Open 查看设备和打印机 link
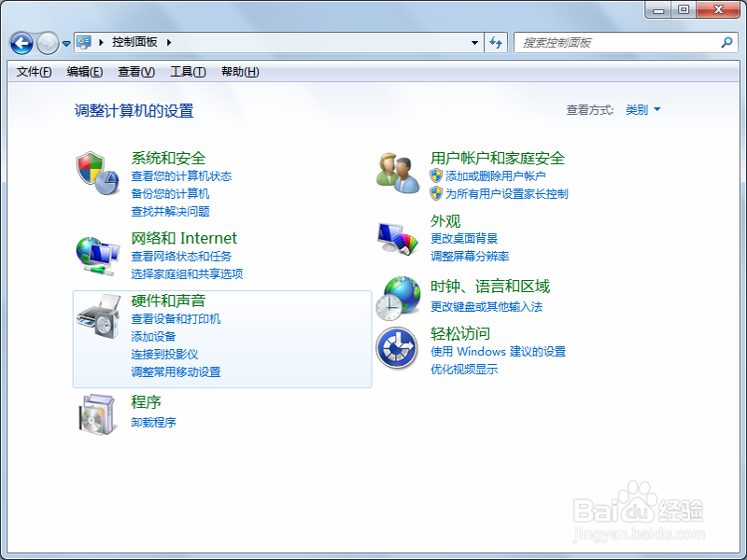The height and width of the screenshot is (560, 747). 176,319
